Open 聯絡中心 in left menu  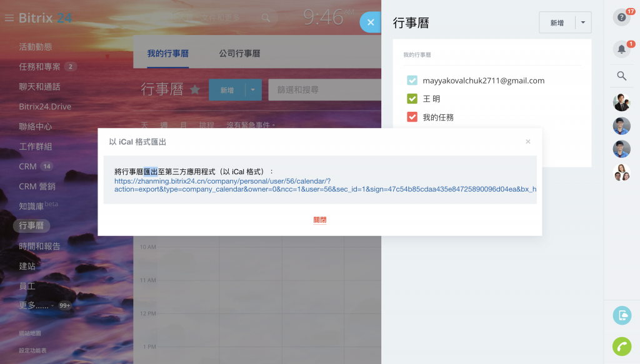point(36,126)
